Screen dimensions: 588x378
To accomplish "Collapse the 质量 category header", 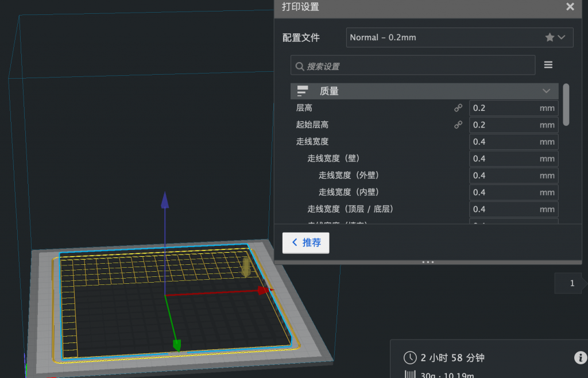I will click(x=424, y=91).
